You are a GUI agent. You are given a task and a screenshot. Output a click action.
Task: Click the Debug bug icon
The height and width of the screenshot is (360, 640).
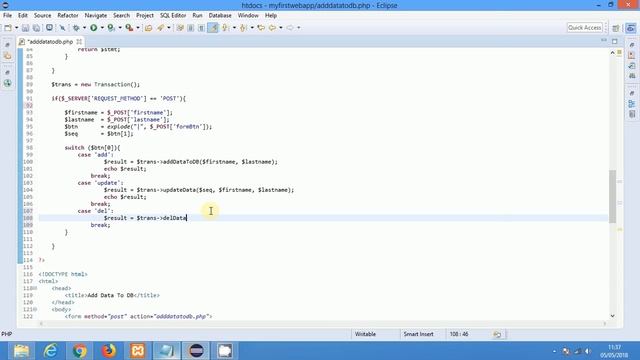[76, 28]
